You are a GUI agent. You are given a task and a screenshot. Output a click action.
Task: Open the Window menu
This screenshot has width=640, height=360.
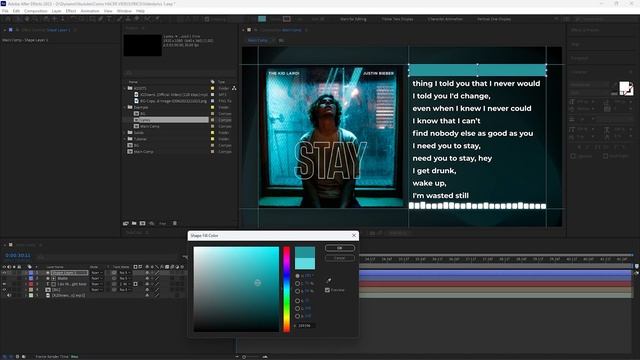tap(124, 11)
